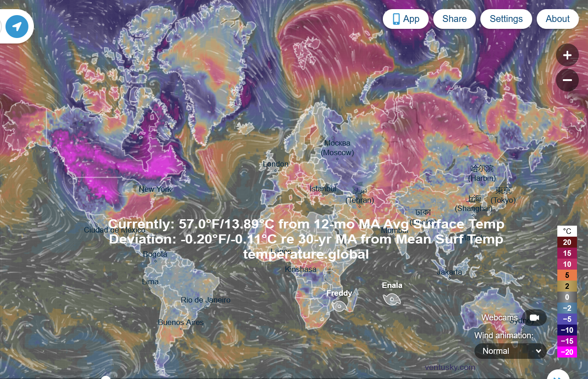Click the Enala cyclone icon

(392, 299)
